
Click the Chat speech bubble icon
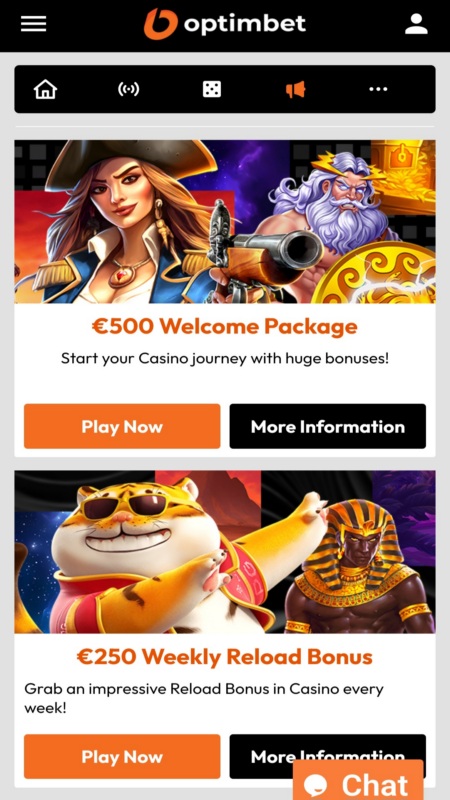pyautogui.click(x=319, y=784)
